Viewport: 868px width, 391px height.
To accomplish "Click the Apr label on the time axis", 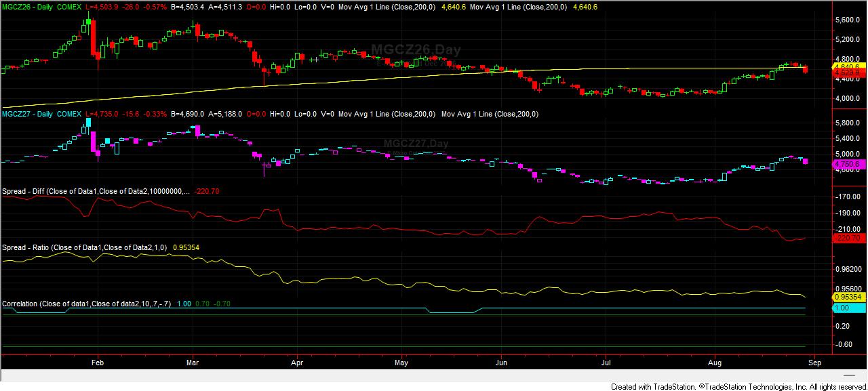I will (x=297, y=363).
